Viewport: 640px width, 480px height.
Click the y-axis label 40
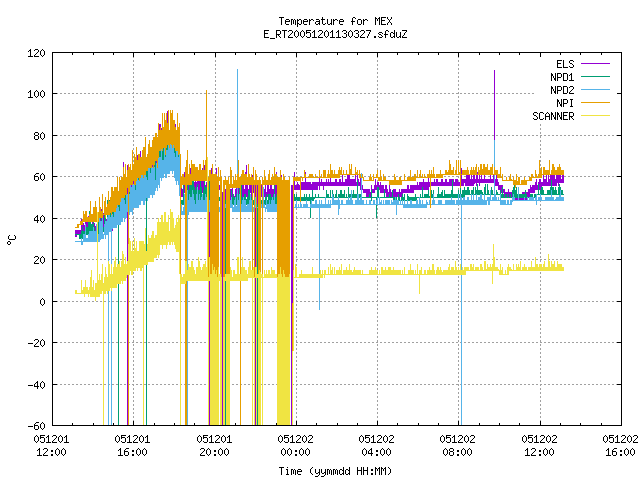39,219
